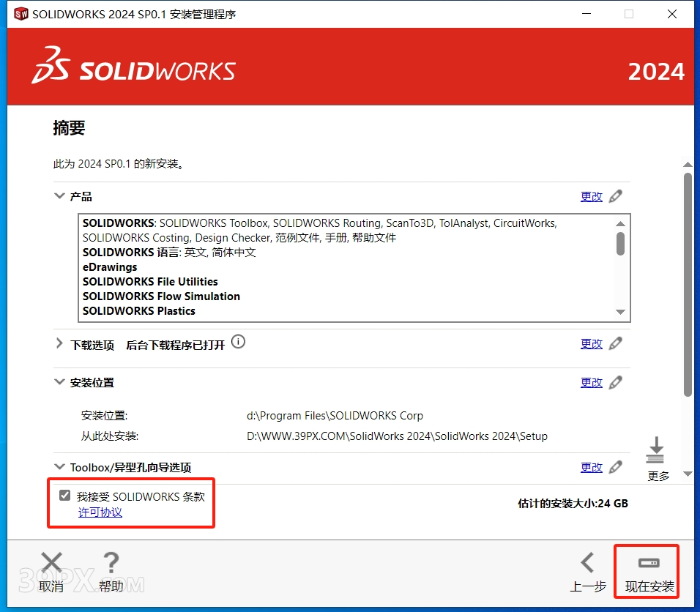Viewport: 700px width, 612px height.
Task: Click the info icon after 后台下载程序已打开
Action: pyautogui.click(x=238, y=342)
